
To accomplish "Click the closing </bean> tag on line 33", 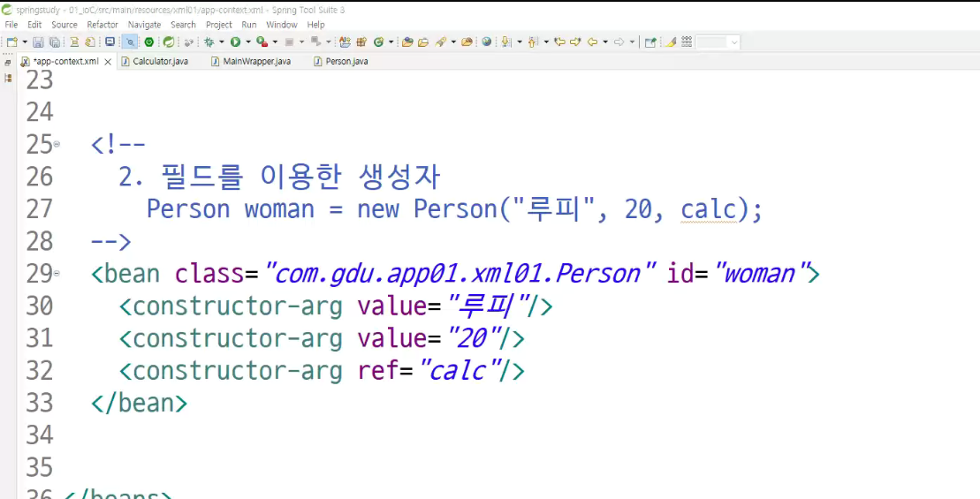I will pos(139,403).
